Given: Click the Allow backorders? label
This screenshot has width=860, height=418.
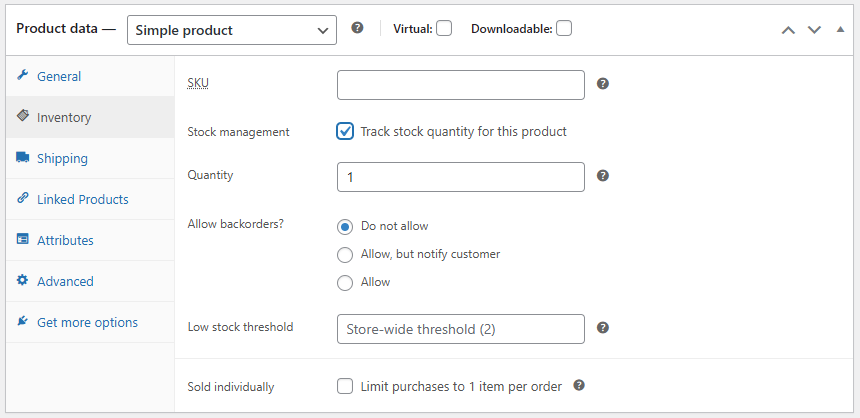Looking at the screenshot, I should [235, 224].
